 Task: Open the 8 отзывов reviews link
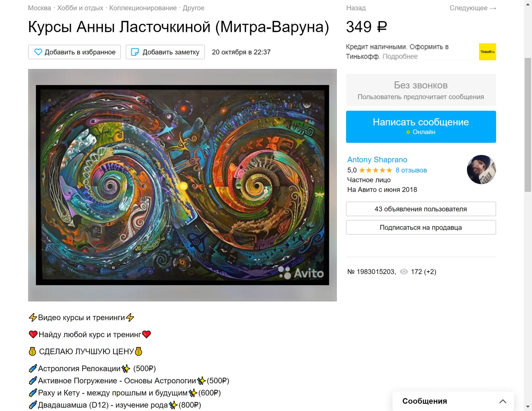(x=411, y=170)
